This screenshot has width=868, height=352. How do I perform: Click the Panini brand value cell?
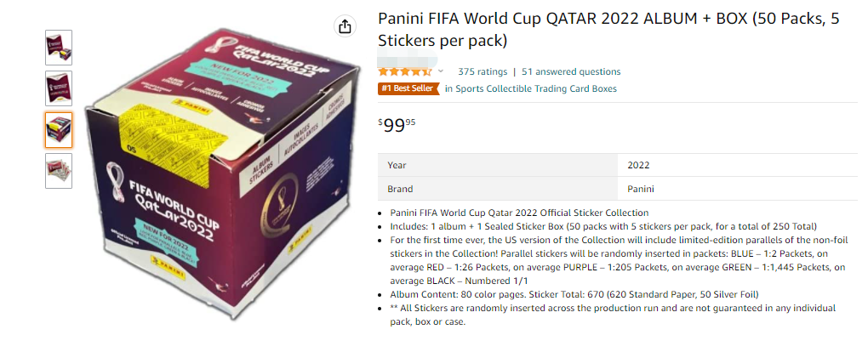pyautogui.click(x=641, y=189)
